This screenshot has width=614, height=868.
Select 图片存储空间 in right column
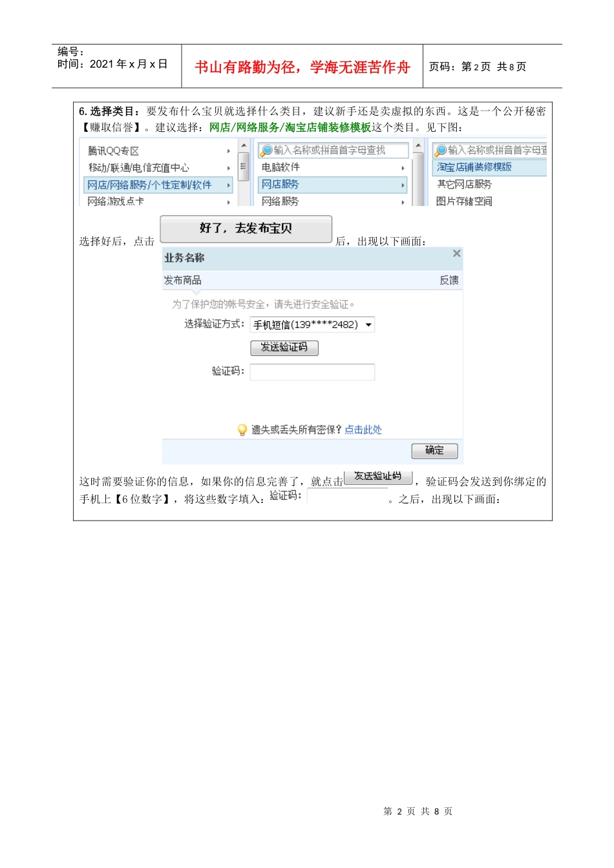tap(464, 201)
